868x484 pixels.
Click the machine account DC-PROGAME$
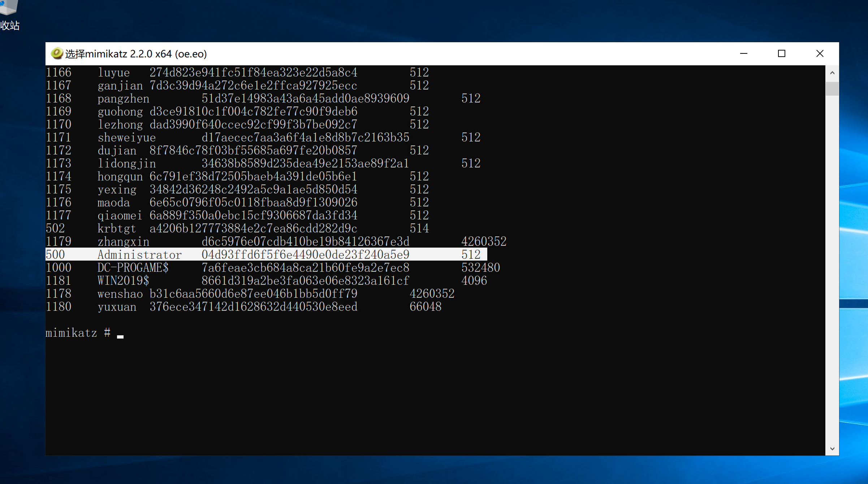pos(133,268)
